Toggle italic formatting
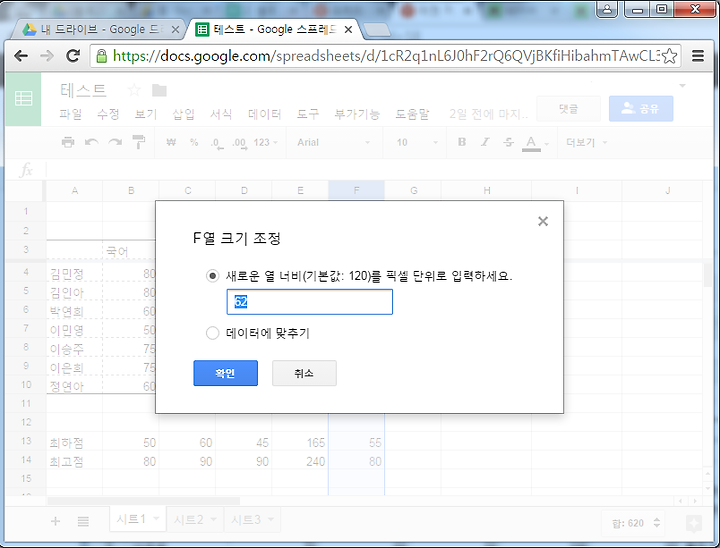 [x=485, y=142]
